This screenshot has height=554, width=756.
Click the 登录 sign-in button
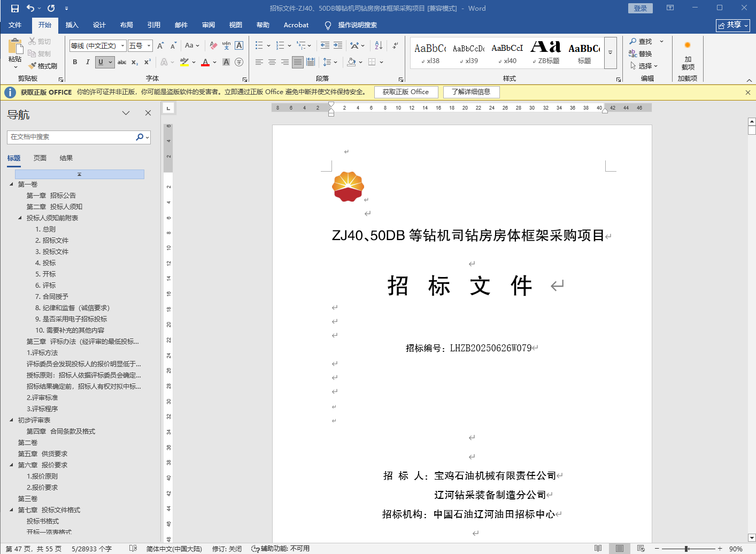(x=641, y=9)
